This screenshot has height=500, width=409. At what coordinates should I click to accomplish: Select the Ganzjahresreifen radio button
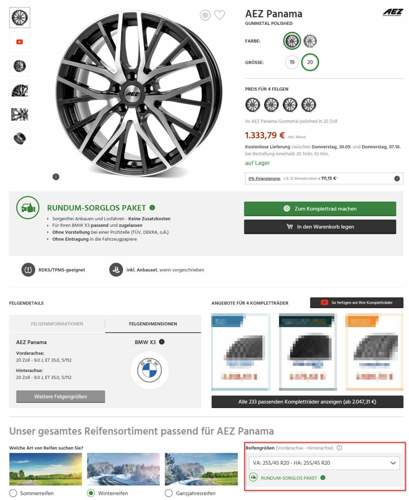point(169,493)
